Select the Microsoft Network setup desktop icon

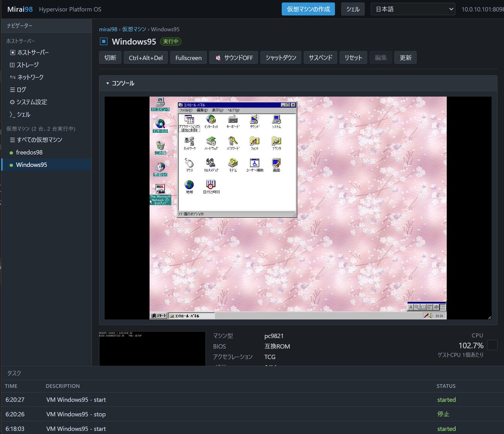(160, 195)
